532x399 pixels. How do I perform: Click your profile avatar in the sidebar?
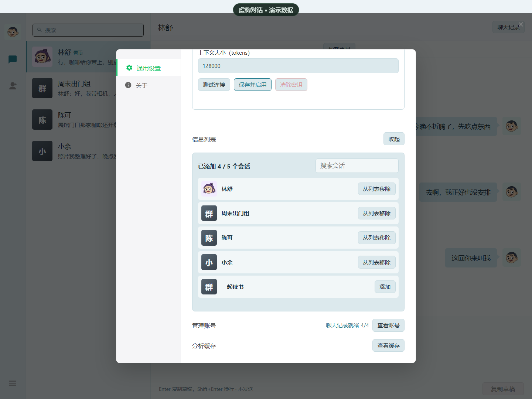coord(13,32)
